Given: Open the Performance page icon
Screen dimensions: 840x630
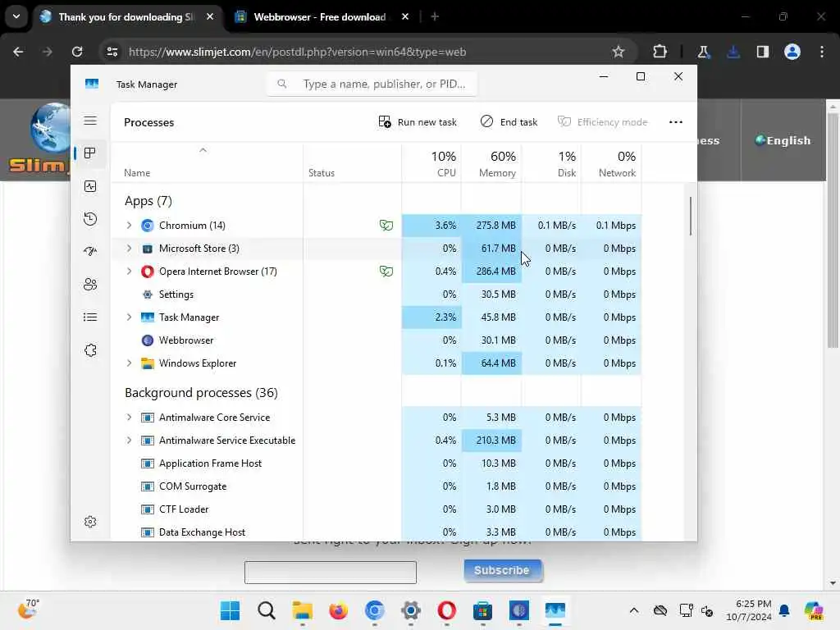Looking at the screenshot, I should pos(90,186).
